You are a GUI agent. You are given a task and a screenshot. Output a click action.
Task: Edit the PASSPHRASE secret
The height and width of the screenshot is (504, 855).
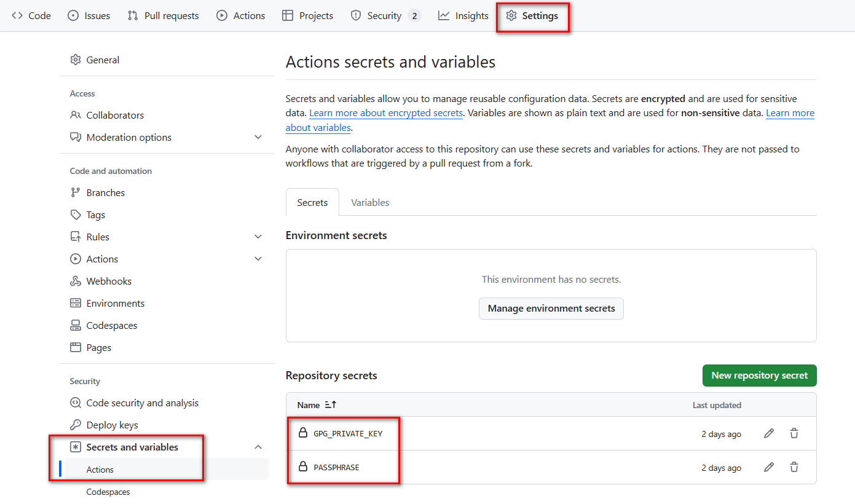768,467
